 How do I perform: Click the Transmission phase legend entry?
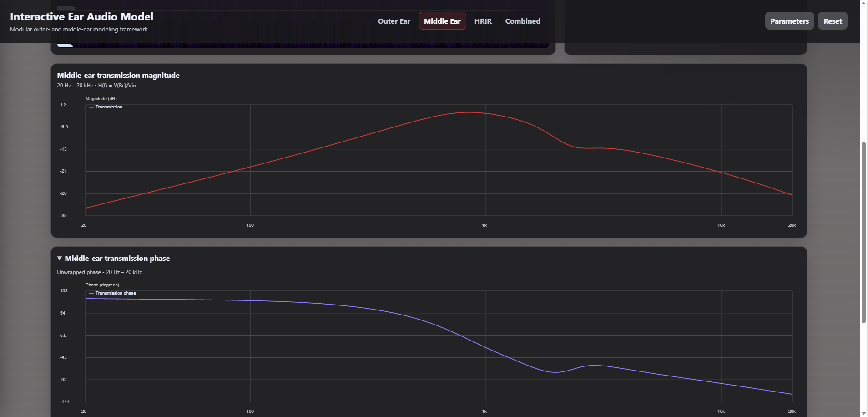[x=113, y=293]
